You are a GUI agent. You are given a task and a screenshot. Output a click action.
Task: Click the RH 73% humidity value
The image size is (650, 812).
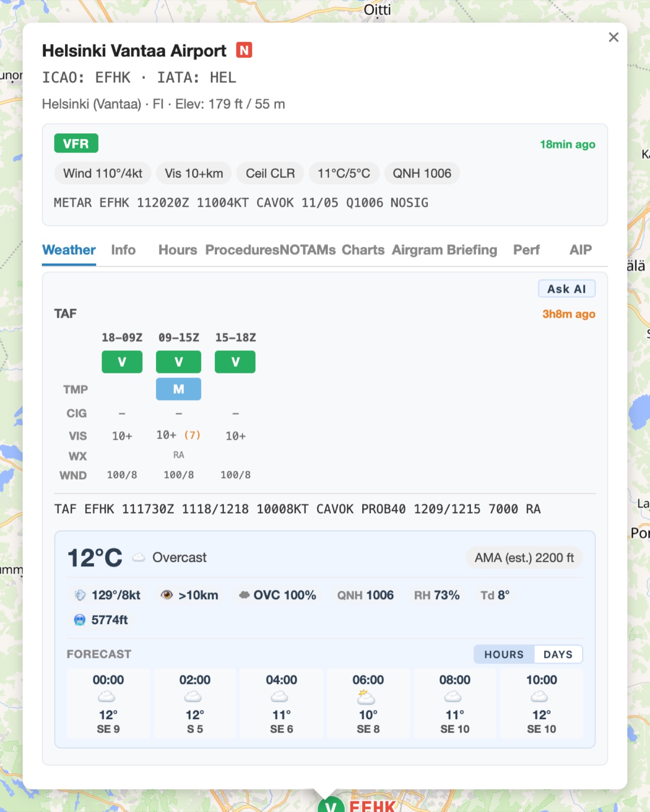(x=437, y=595)
